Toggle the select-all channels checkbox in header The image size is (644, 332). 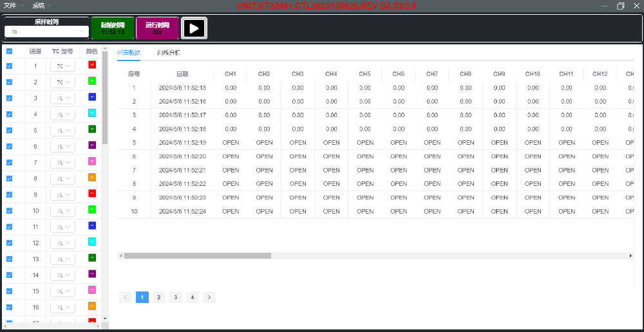click(x=9, y=51)
